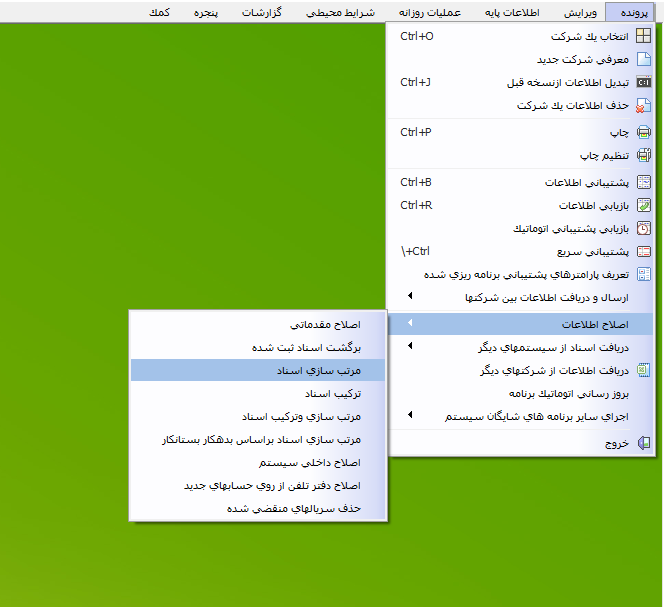Click the restore icon beside بازيابی اطلاعات
664x607 pixels.
coord(644,205)
